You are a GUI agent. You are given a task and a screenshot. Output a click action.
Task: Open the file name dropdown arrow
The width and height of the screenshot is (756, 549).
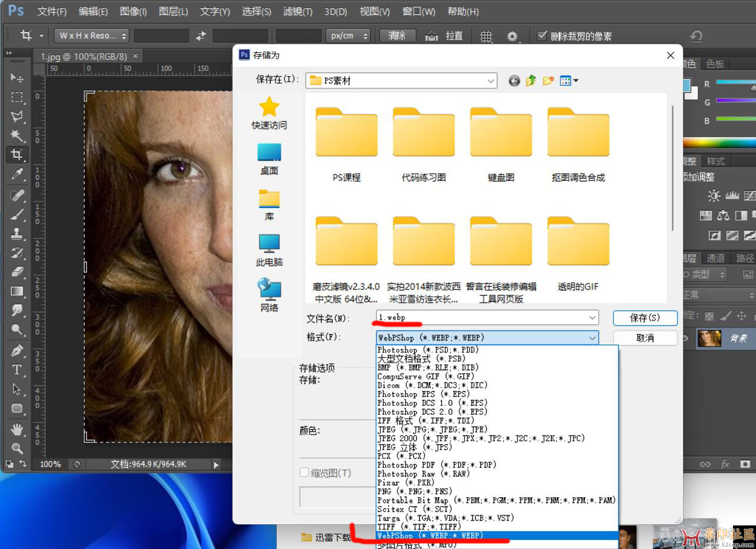coord(592,318)
